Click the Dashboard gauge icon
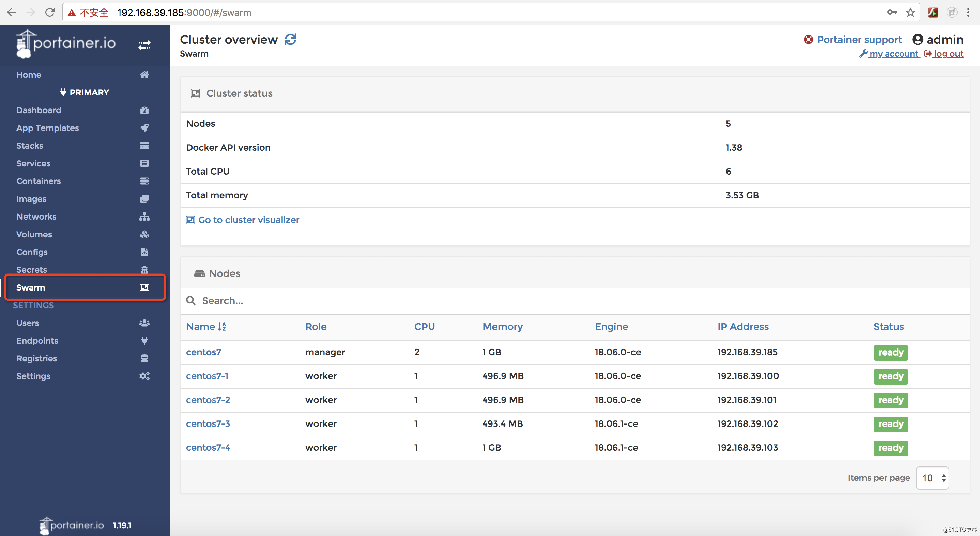The image size is (980, 536). pyautogui.click(x=144, y=110)
